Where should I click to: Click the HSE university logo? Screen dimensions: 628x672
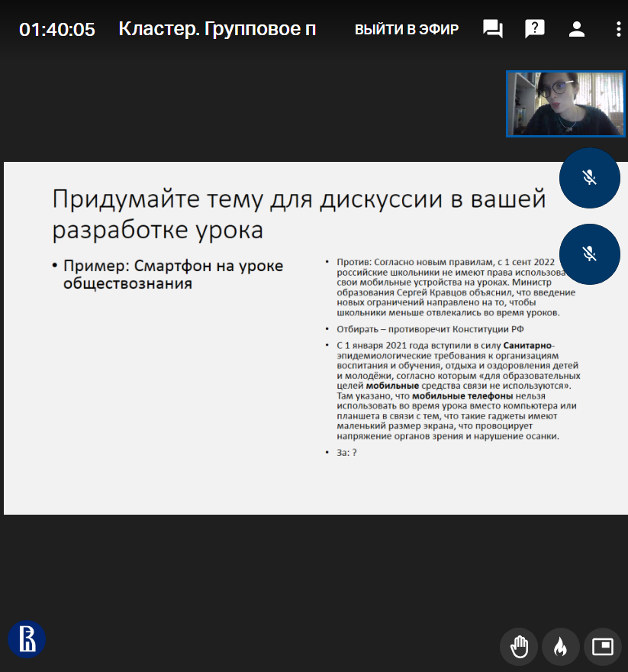27,639
